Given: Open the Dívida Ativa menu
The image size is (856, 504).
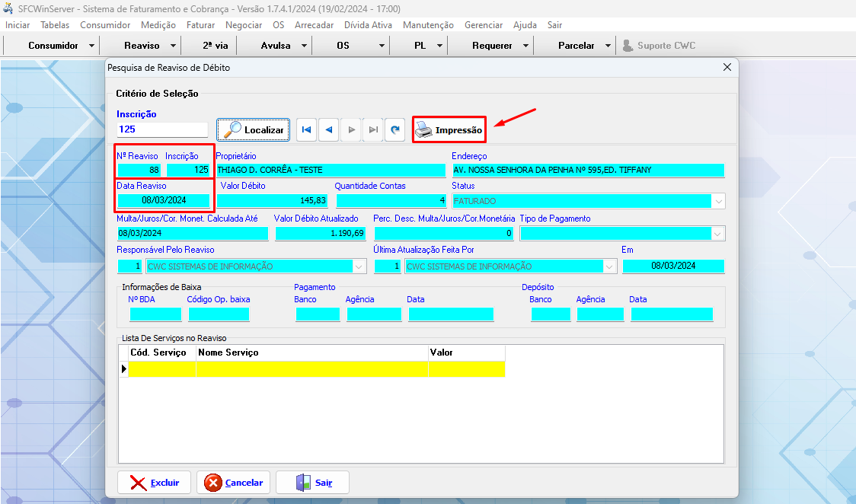Looking at the screenshot, I should point(368,25).
